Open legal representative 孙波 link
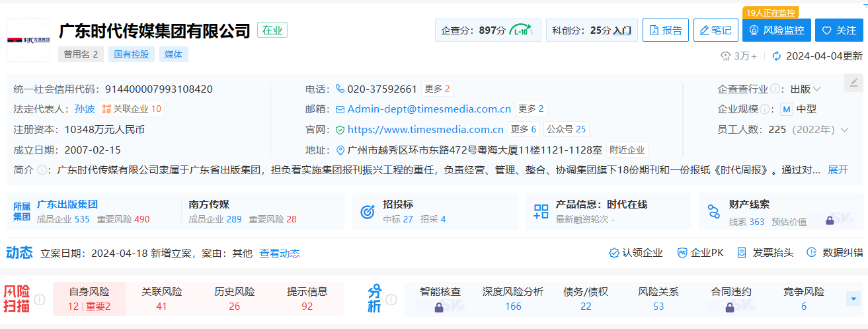The image size is (868, 329). click(x=85, y=109)
